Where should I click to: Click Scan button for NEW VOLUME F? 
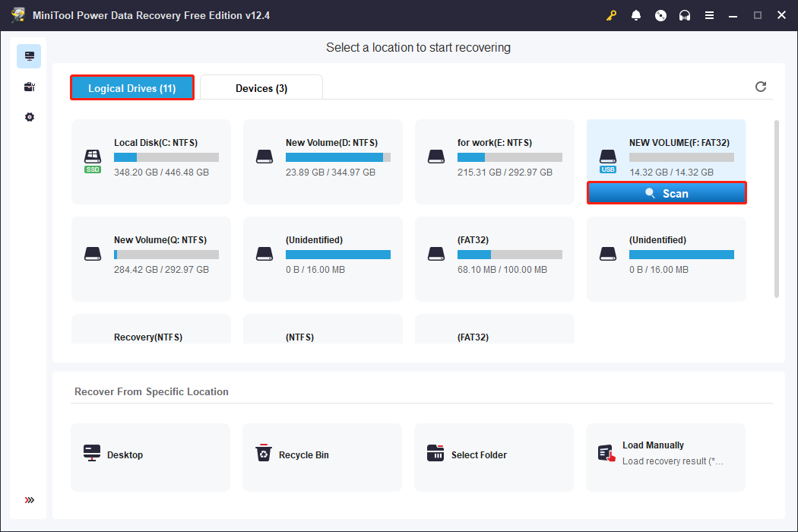pyautogui.click(x=667, y=193)
